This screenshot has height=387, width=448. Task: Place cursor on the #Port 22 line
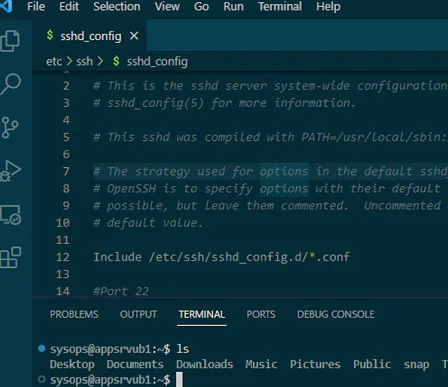121,291
